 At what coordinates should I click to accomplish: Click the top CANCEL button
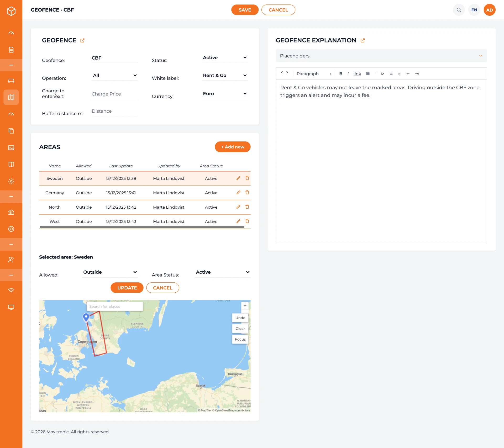pyautogui.click(x=278, y=10)
